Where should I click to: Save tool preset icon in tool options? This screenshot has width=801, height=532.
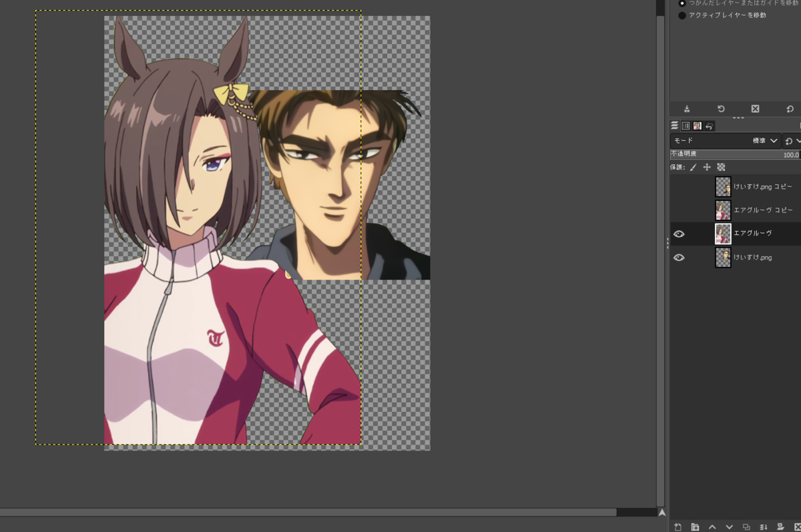[x=687, y=109]
